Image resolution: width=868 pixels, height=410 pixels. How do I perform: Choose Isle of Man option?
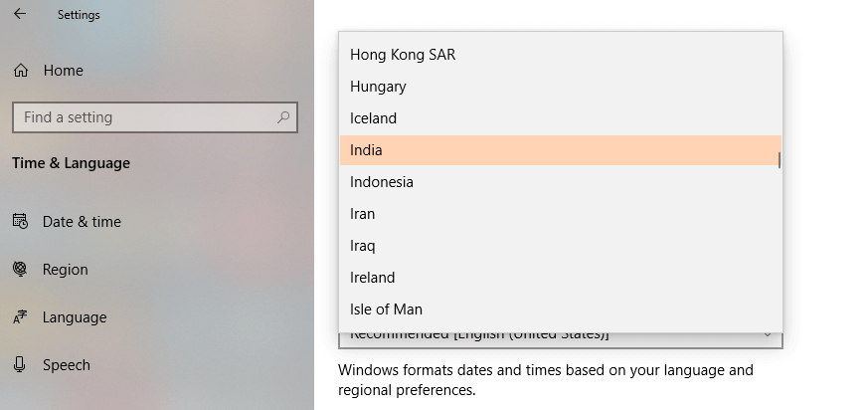coord(560,309)
